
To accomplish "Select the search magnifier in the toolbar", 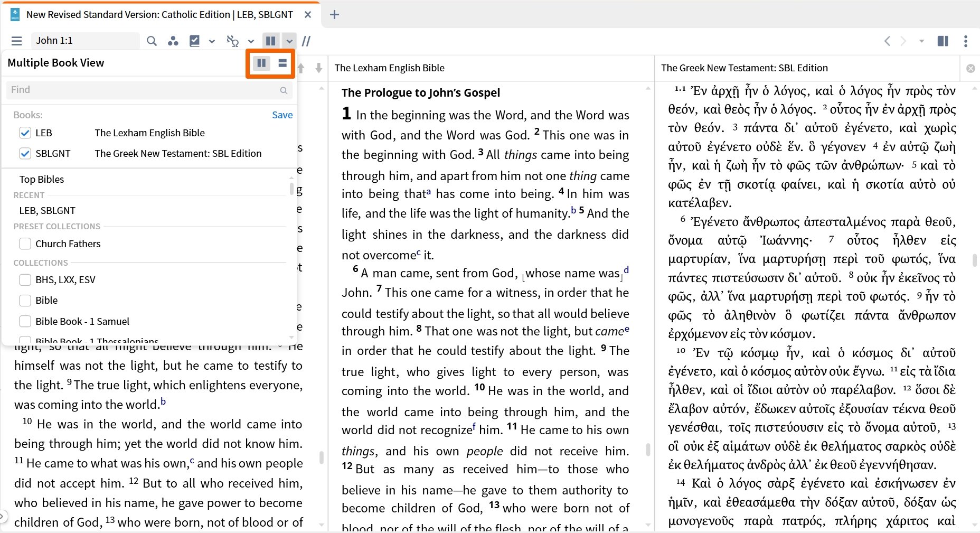I will (152, 41).
